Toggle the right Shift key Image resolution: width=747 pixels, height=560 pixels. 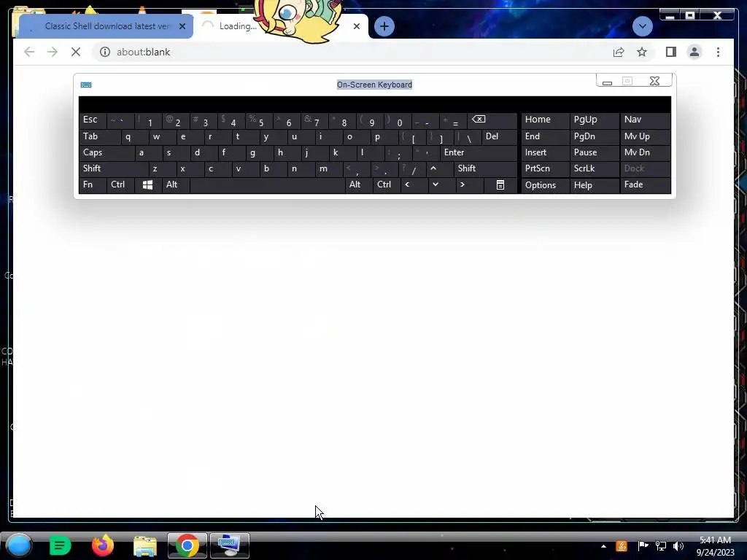point(485,168)
